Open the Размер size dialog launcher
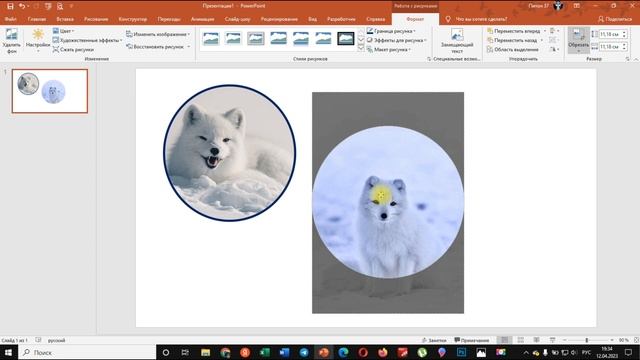640x360 pixels. 627,59
